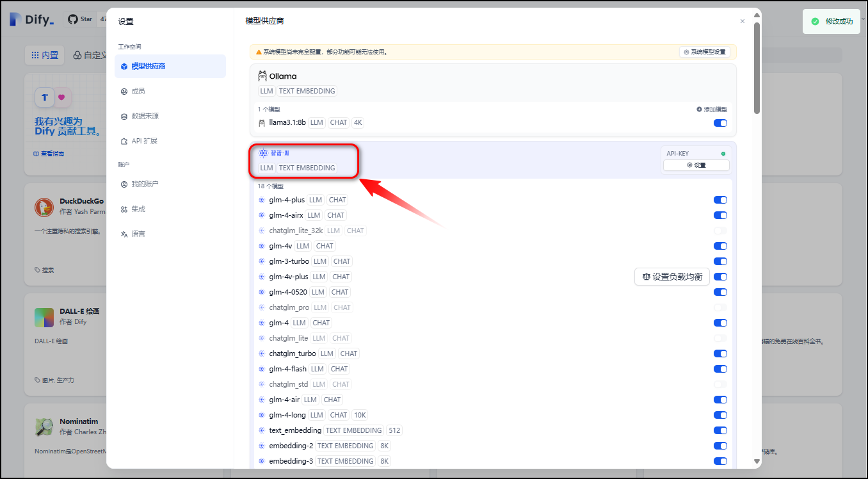Click the account icon beside 我的账户
Viewport: 868px width, 479px height.
(124, 184)
